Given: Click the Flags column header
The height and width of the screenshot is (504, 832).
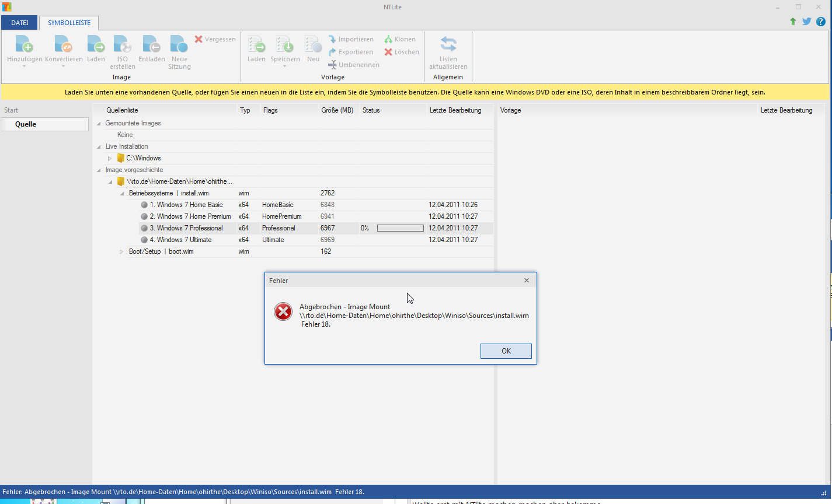Looking at the screenshot, I should click(289, 110).
